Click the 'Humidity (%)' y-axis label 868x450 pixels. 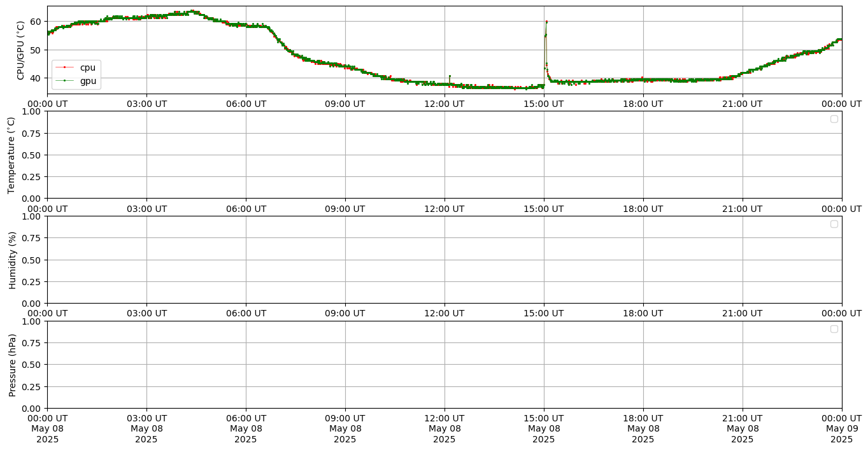[11, 260]
